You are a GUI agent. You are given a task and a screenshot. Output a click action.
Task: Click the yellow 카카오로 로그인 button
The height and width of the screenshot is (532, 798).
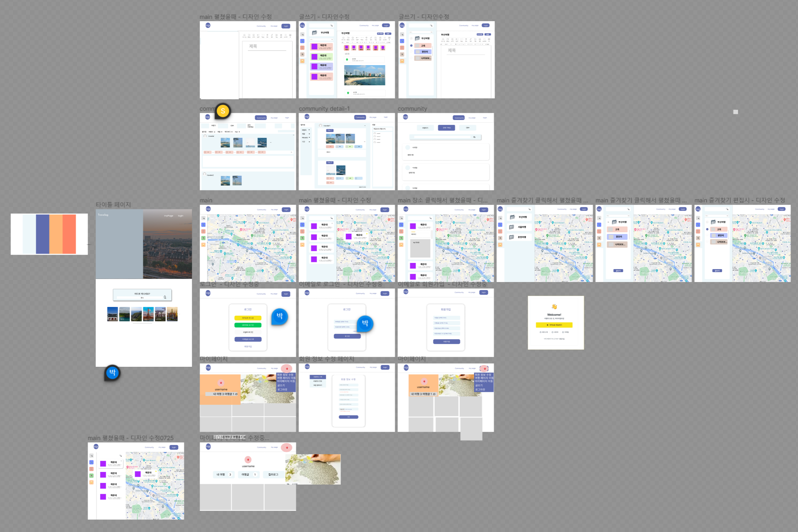click(248, 317)
